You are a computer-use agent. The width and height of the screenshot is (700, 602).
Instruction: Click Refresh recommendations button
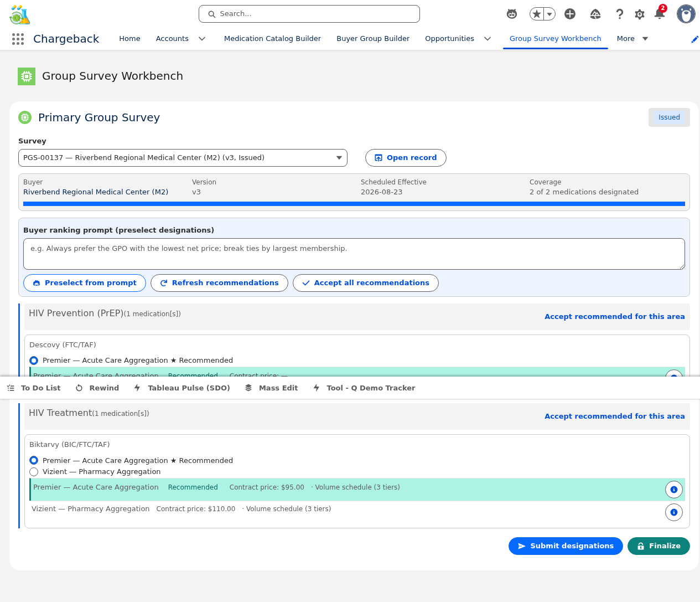click(219, 283)
